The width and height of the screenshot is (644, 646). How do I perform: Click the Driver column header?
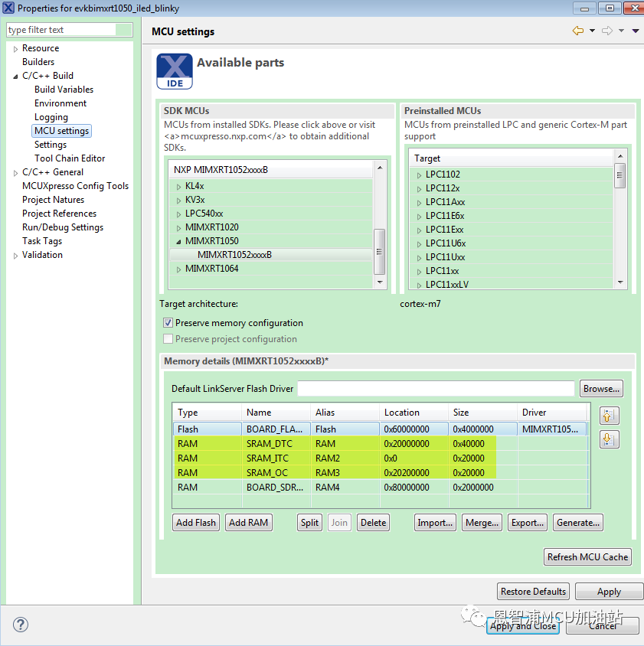(551, 413)
